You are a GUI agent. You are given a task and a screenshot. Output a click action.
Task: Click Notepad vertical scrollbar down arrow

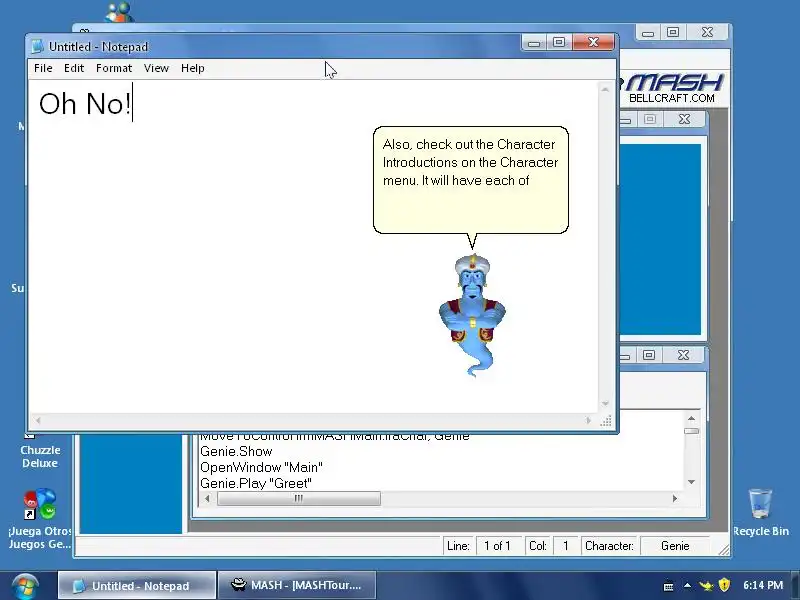605,404
